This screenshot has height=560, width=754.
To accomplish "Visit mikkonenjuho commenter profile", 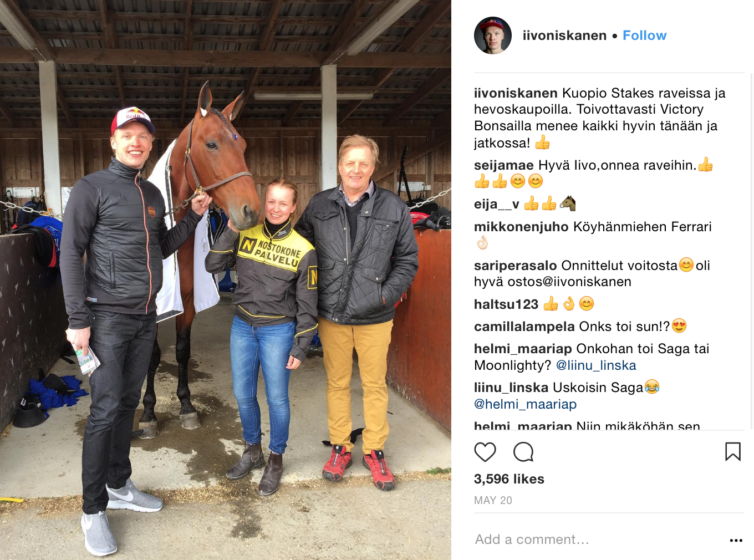I will tap(521, 227).
